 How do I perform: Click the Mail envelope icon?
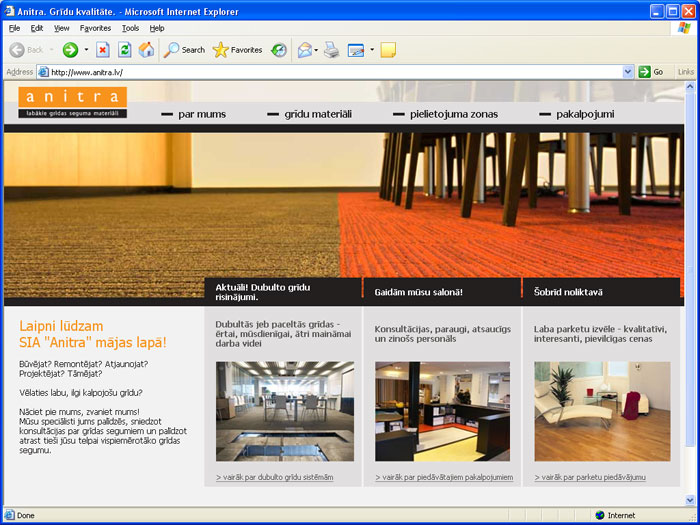305,50
